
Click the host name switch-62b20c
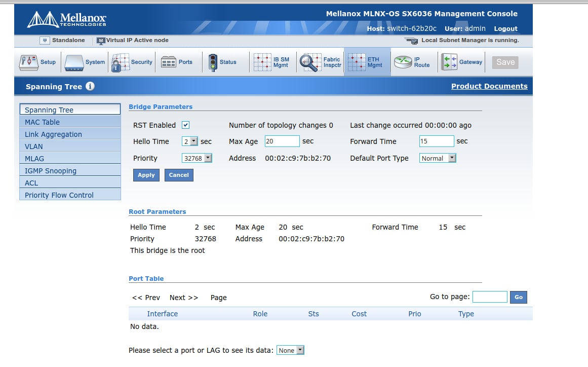pyautogui.click(x=412, y=28)
